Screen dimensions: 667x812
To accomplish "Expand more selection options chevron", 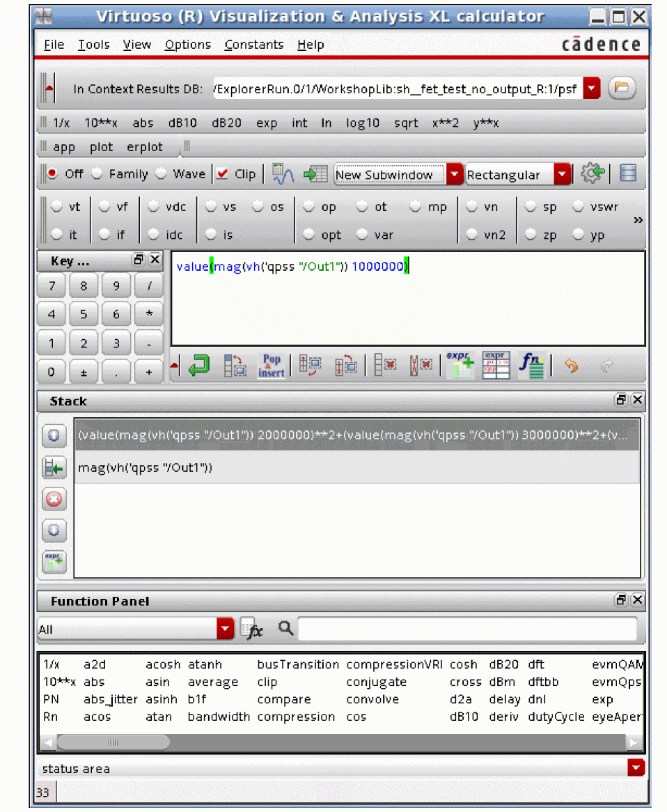I will point(638,220).
